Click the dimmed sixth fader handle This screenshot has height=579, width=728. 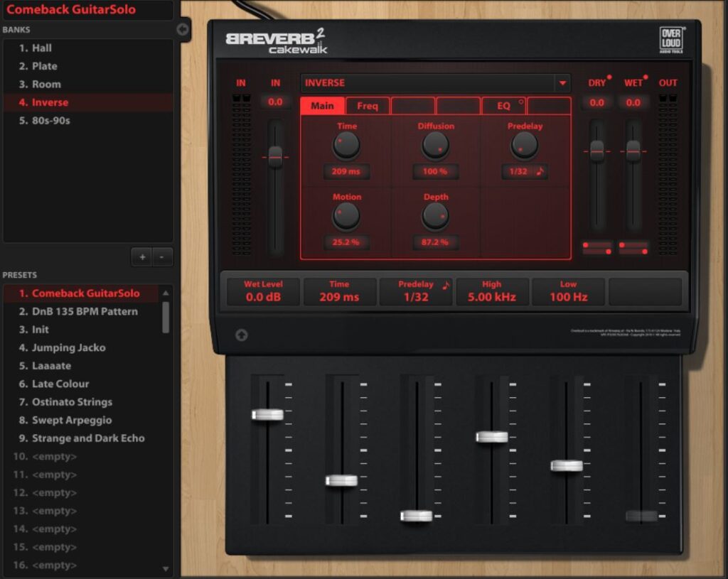[641, 516]
